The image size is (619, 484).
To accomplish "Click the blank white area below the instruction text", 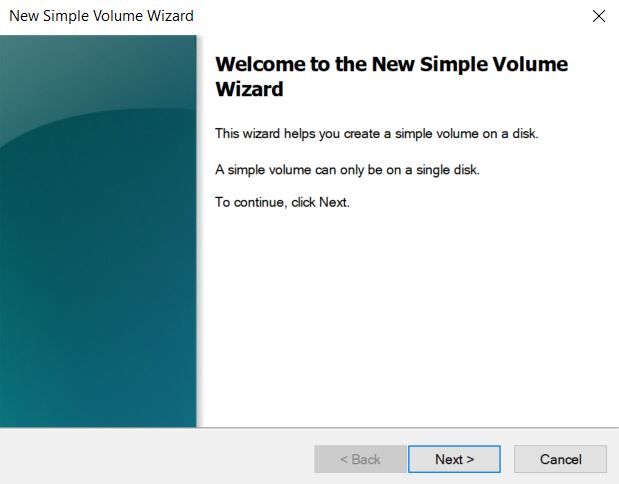I will 407,316.
